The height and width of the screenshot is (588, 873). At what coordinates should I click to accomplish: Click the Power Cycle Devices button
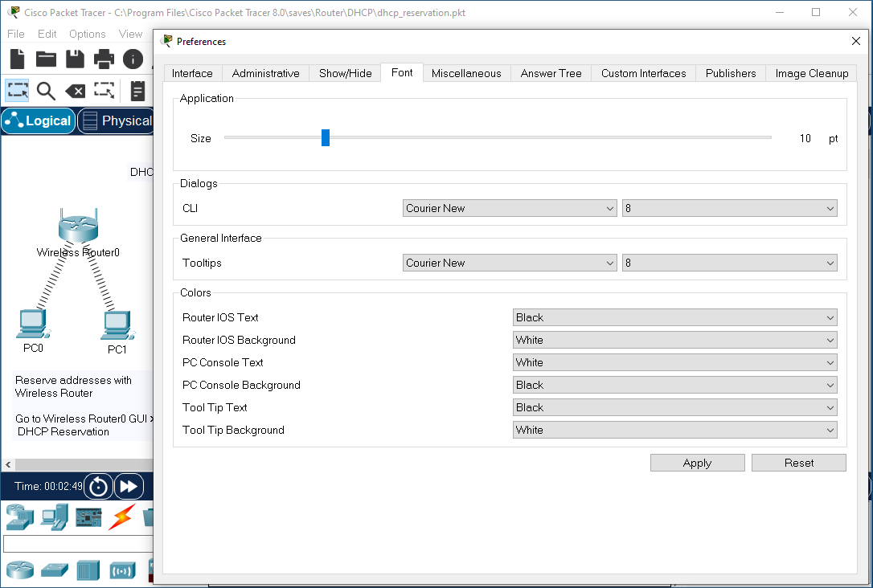(99, 486)
